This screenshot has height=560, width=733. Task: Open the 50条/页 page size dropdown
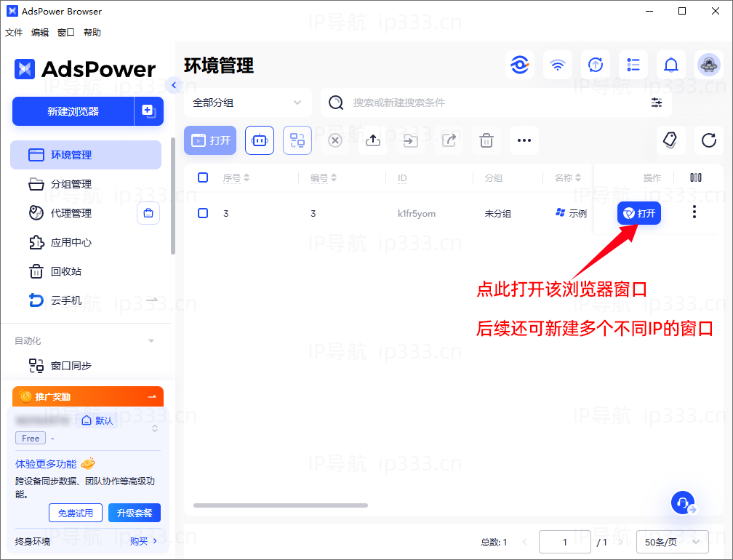pos(672,542)
